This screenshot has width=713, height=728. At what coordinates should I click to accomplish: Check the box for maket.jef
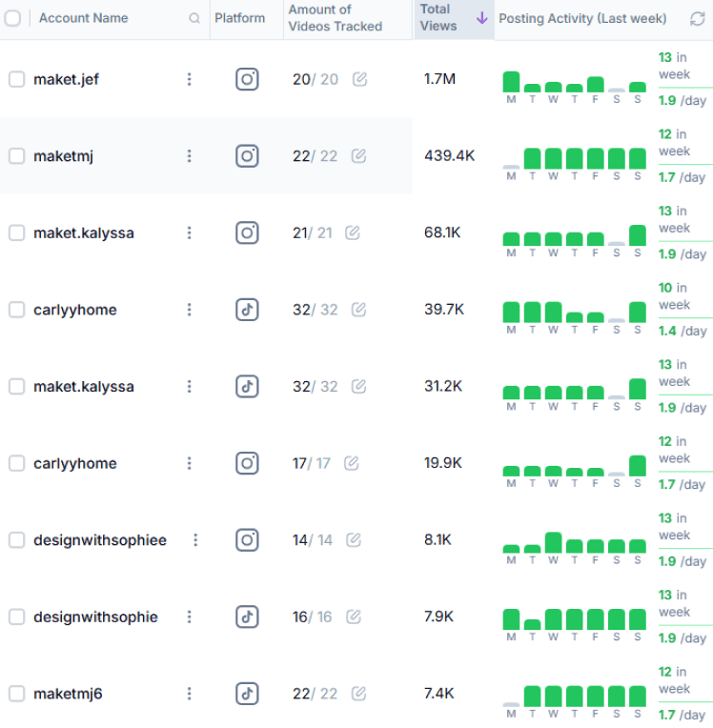pos(16,79)
